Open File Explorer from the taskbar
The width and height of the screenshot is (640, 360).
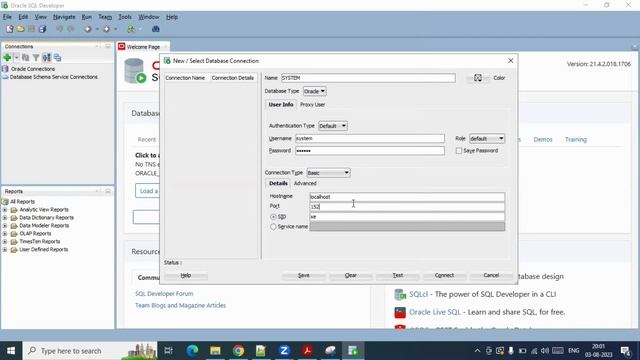pos(215,350)
